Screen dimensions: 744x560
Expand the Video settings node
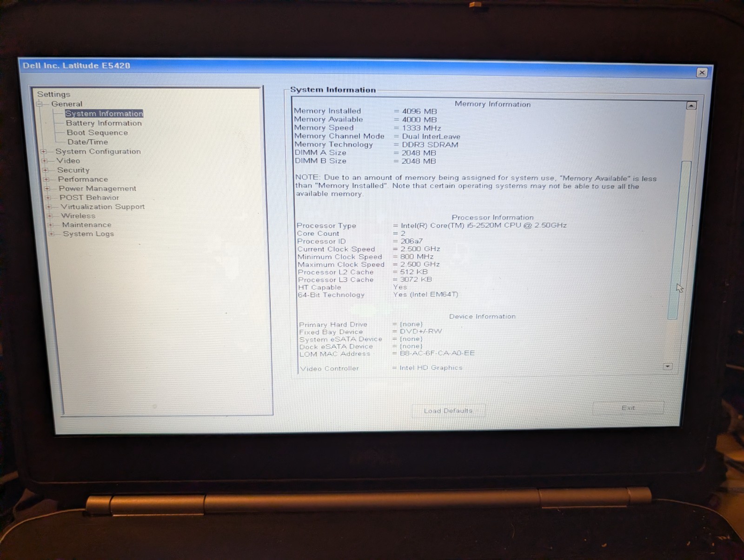pos(45,161)
